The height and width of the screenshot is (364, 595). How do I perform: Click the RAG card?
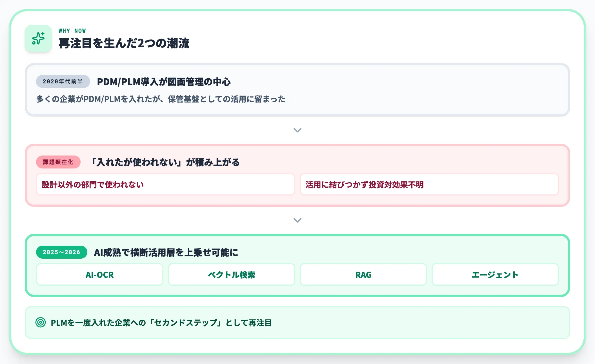363,274
